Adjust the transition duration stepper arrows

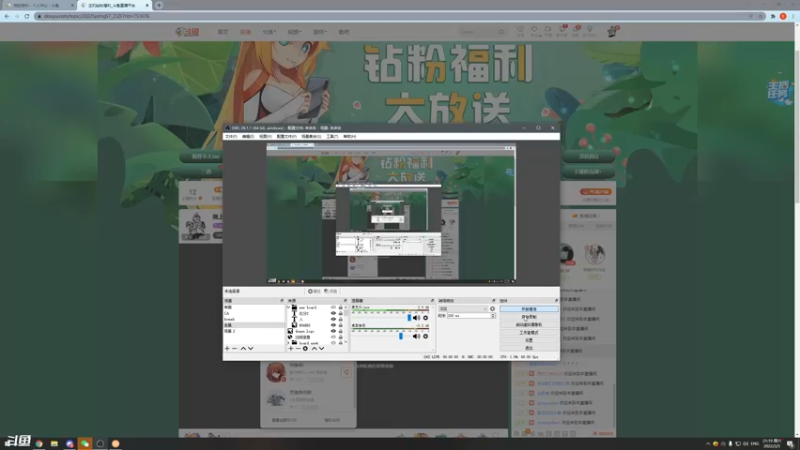click(x=493, y=316)
